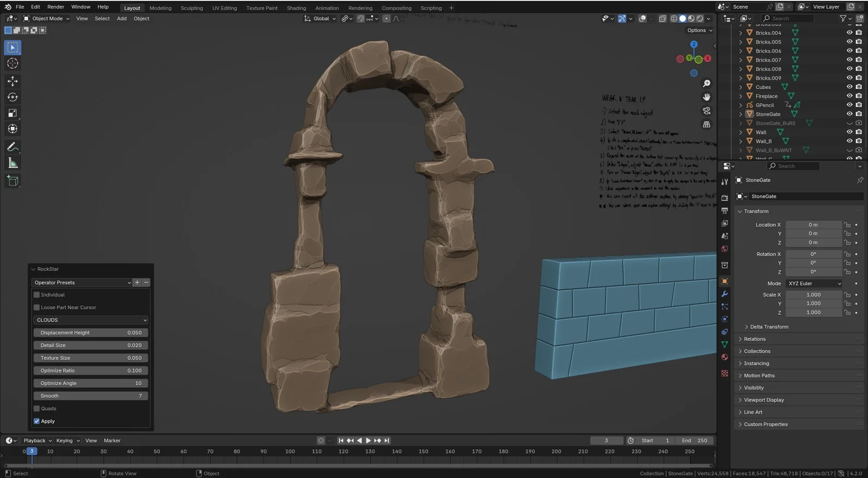Open the Render properties tab icon
868x478 pixels.
tap(724, 198)
